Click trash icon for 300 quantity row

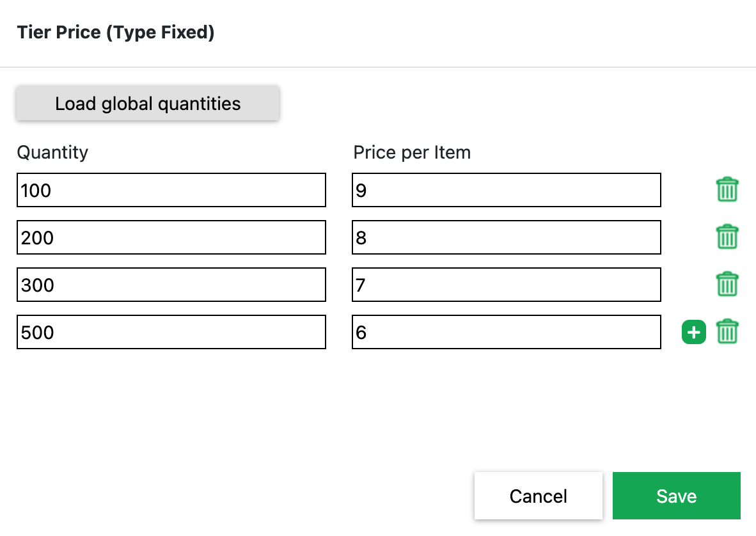(x=727, y=285)
